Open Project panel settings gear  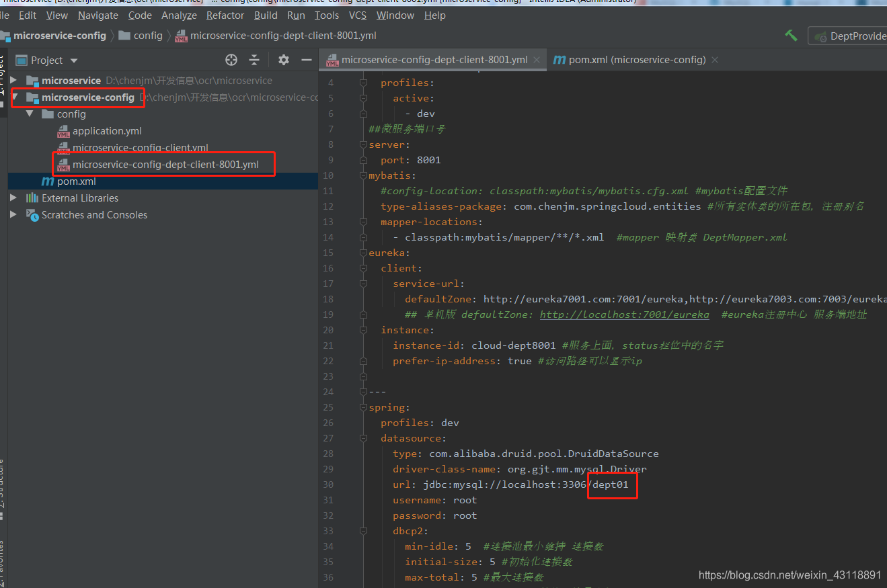[x=284, y=60]
